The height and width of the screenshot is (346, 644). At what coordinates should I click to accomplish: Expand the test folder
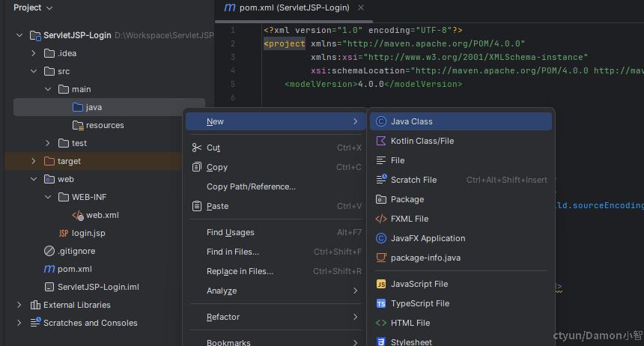(x=48, y=143)
